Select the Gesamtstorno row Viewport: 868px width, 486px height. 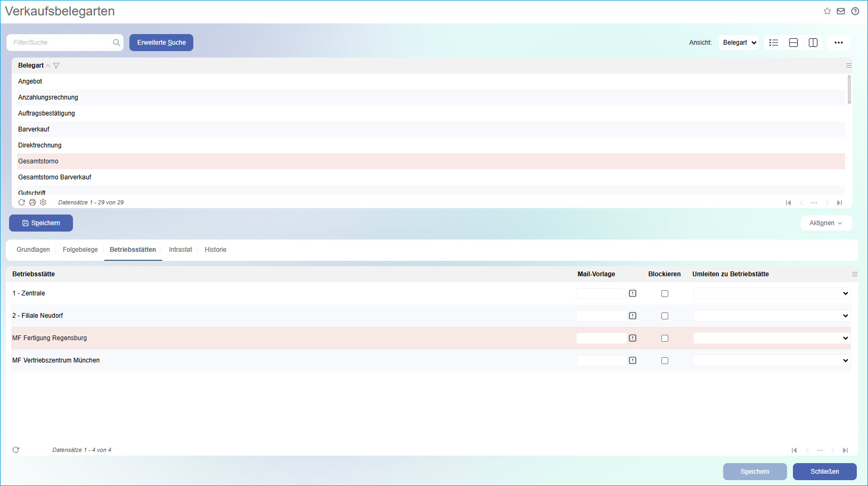pos(431,161)
